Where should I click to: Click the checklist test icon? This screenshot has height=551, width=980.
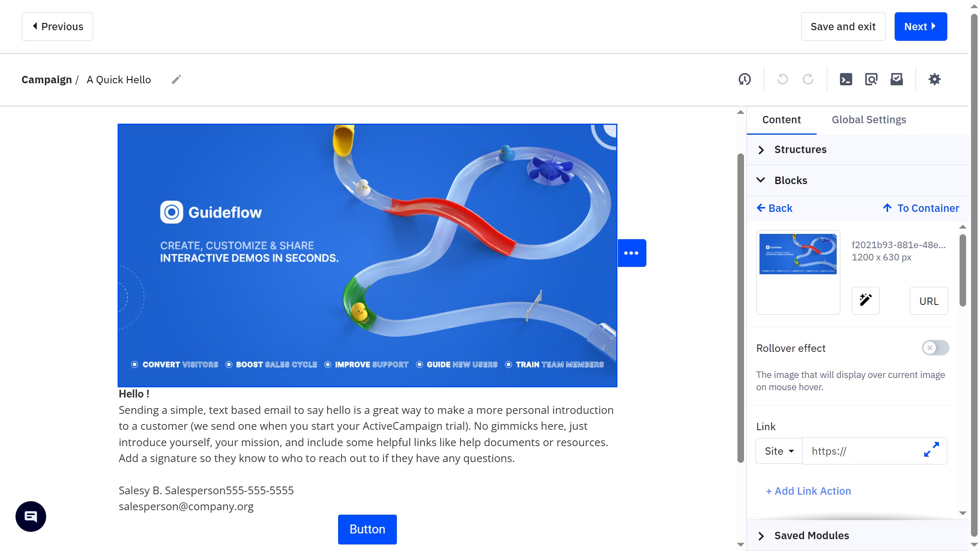(896, 79)
